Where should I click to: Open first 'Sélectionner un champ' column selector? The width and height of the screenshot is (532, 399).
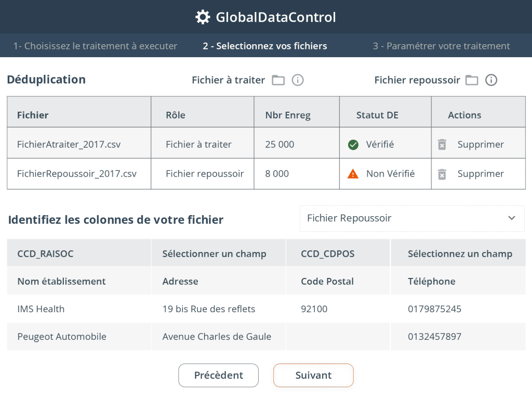coord(214,254)
